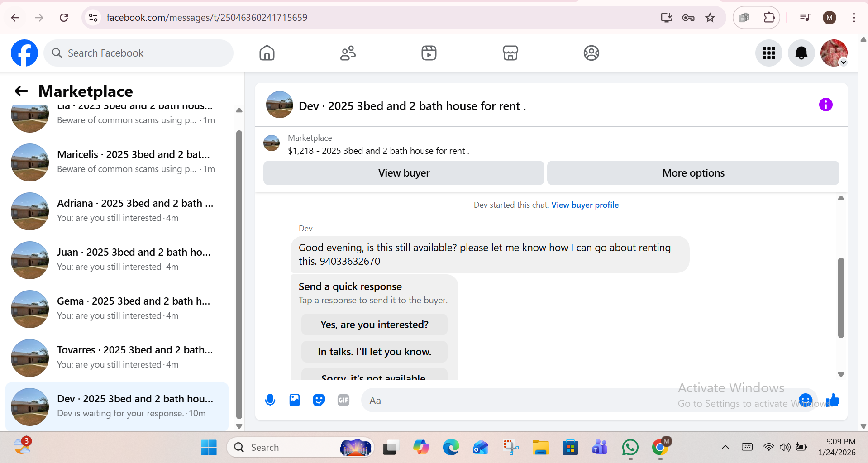Open the Video tab icon
The width and height of the screenshot is (868, 463).
click(429, 53)
